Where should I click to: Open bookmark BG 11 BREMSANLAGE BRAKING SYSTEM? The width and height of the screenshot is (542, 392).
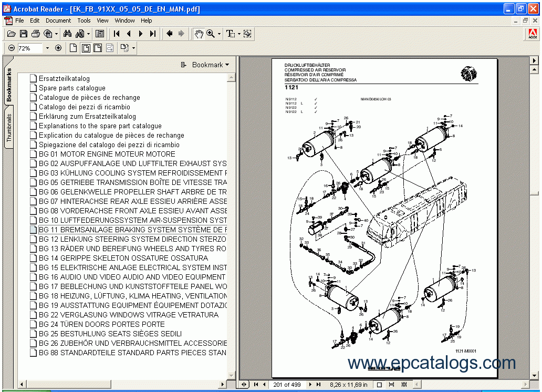133,230
